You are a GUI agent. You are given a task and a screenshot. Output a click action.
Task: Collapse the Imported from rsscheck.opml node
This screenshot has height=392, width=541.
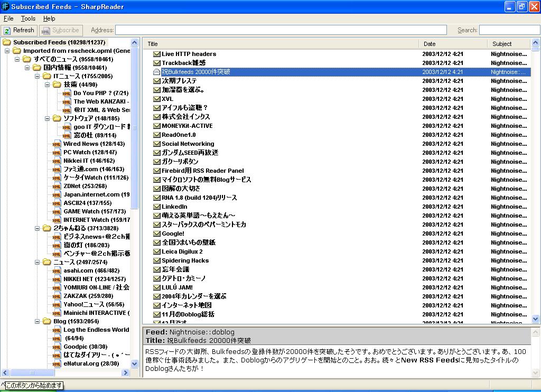coord(7,51)
